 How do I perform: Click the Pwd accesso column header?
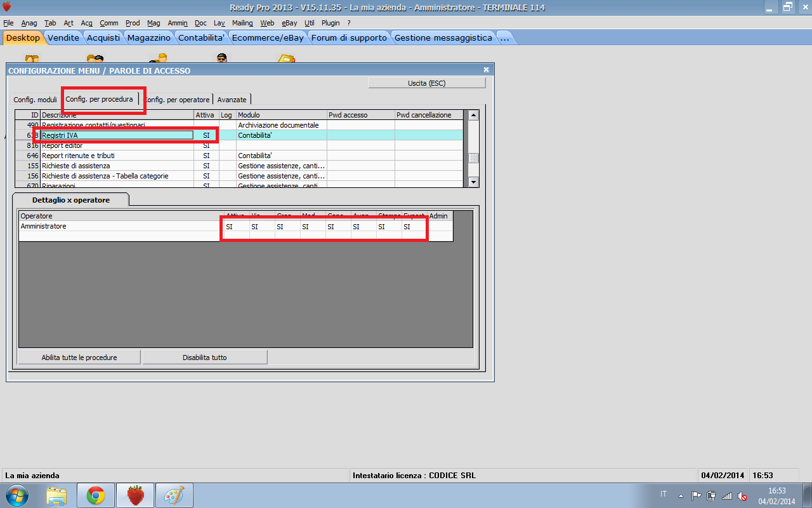361,115
